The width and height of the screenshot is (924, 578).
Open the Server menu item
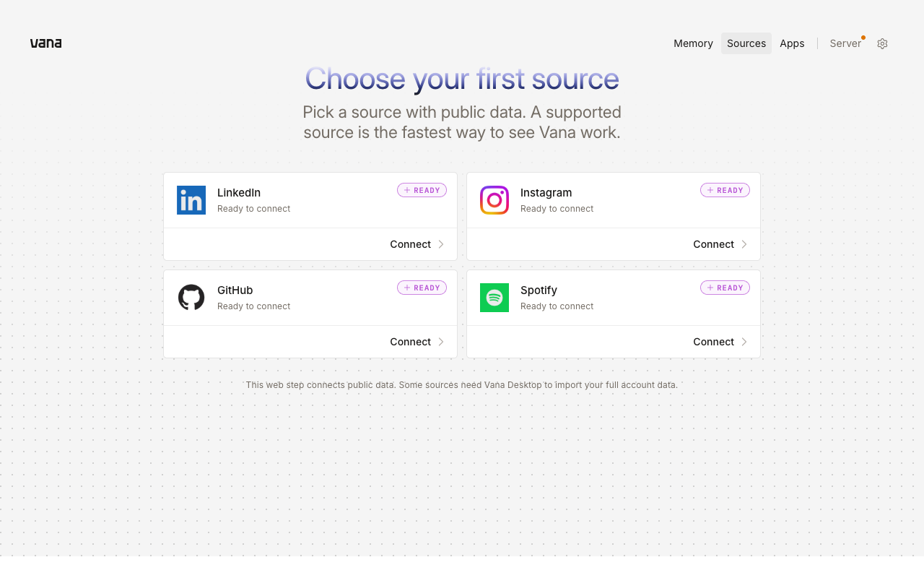point(845,43)
